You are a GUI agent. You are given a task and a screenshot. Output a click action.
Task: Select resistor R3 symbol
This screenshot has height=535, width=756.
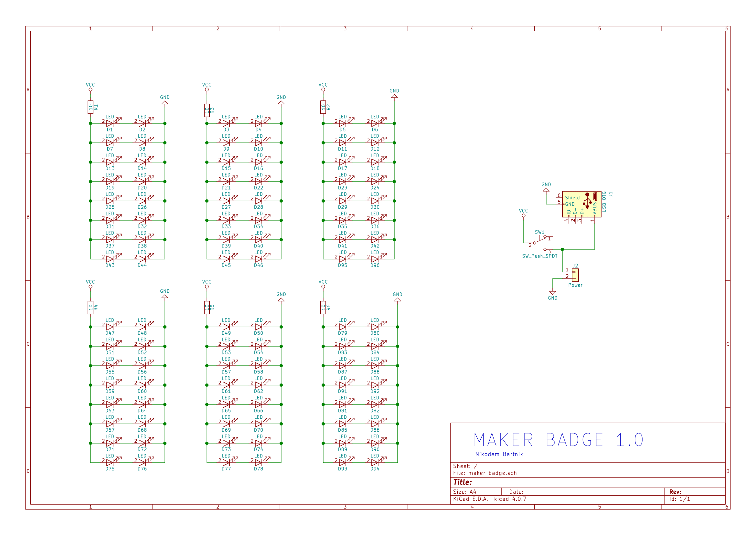207,111
